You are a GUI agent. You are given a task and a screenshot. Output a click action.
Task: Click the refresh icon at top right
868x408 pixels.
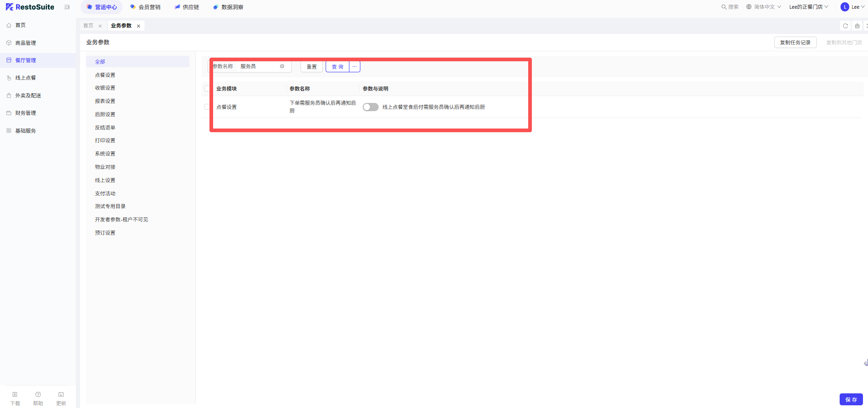click(845, 26)
